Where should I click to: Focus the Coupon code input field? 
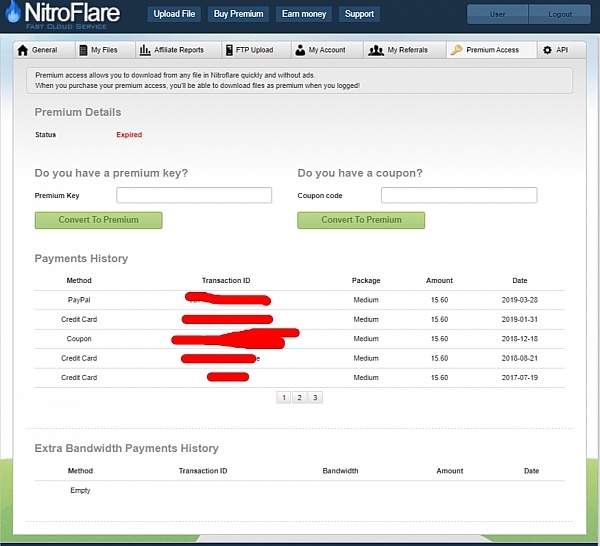[459, 195]
